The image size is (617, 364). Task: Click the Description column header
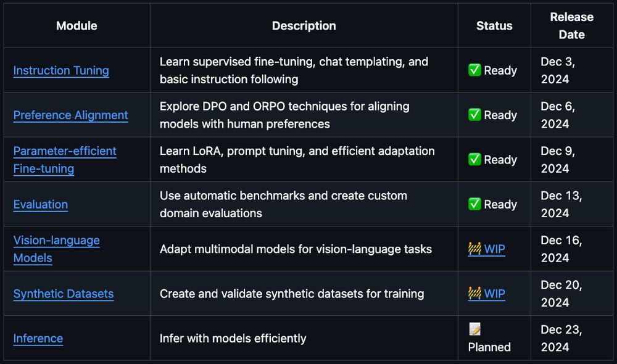(304, 26)
